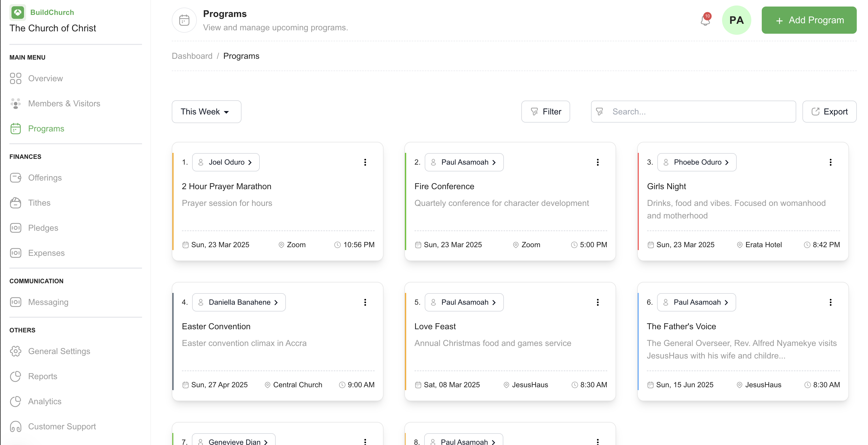The width and height of the screenshot is (868, 445).
Task: Expand Phoebe Oduro organizer chip
Action: pos(696,162)
